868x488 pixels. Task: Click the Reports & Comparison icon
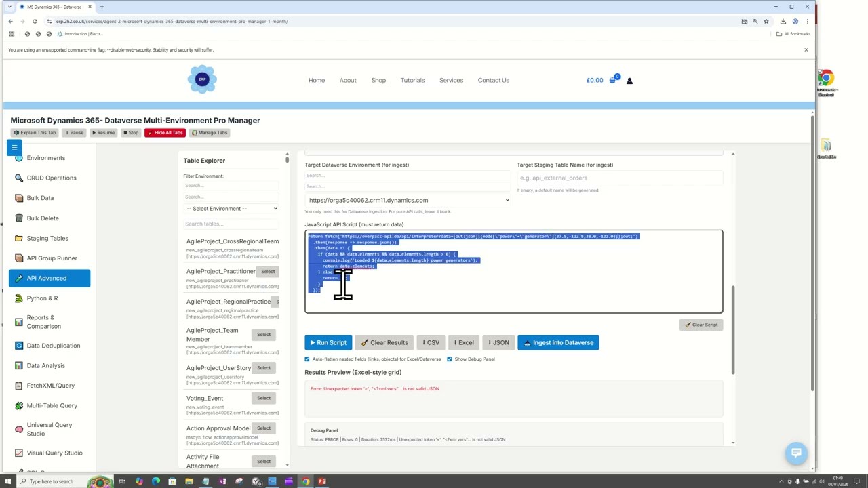[x=19, y=322]
